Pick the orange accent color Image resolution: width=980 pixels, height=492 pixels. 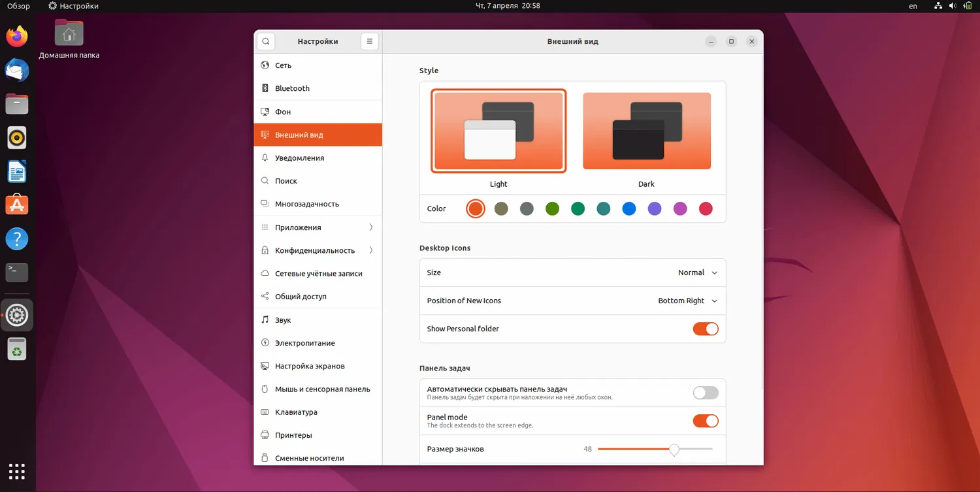[x=476, y=208]
